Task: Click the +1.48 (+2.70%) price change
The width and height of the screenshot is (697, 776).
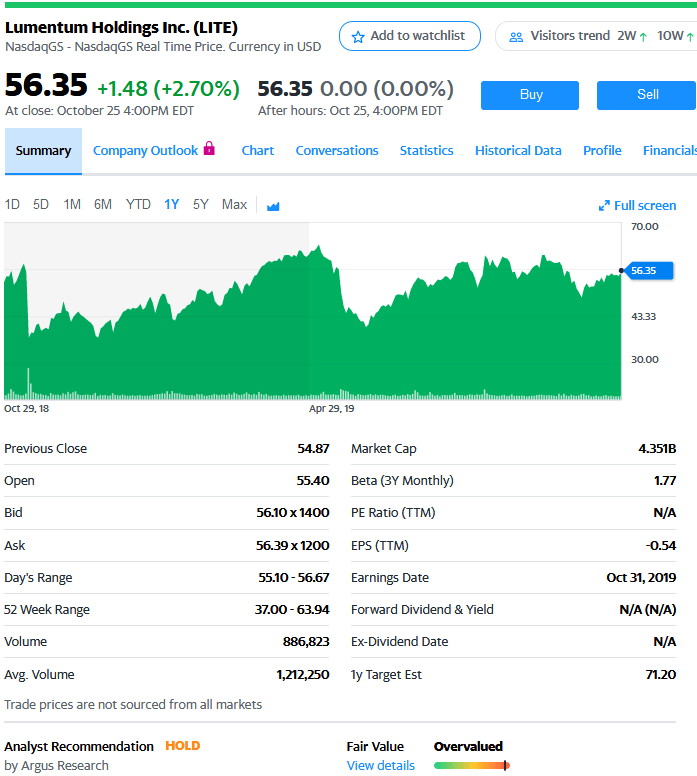Action: click(x=169, y=89)
